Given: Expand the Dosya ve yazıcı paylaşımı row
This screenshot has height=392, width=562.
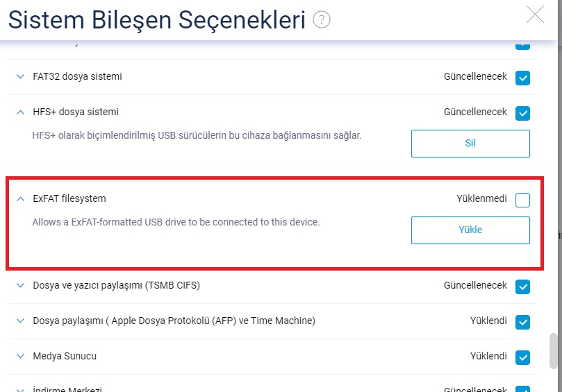Looking at the screenshot, I should [20, 285].
